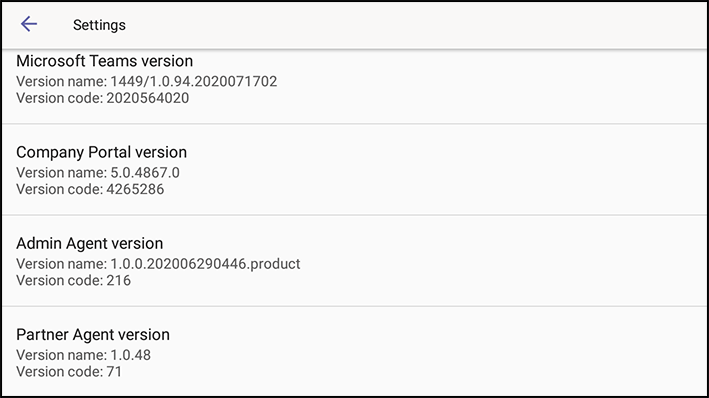This screenshot has height=398, width=709.
Task: Tap the Admin Agent version heading
Action: tap(90, 243)
